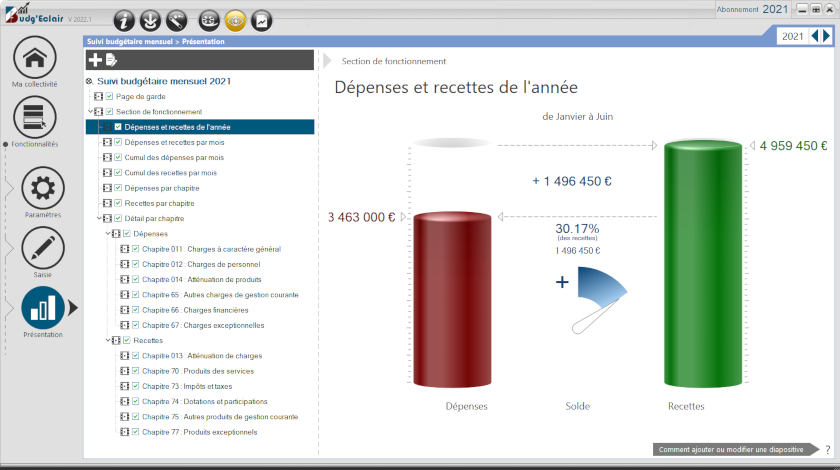Click the 3 463 000 € value
840x470 pixels.
(x=361, y=217)
